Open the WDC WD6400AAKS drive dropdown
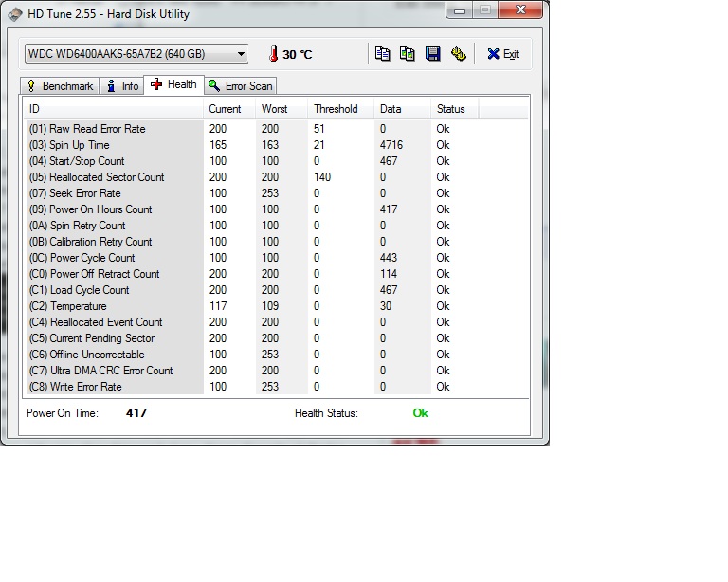Image resolution: width=728 pixels, height=582 pixels. [136, 54]
